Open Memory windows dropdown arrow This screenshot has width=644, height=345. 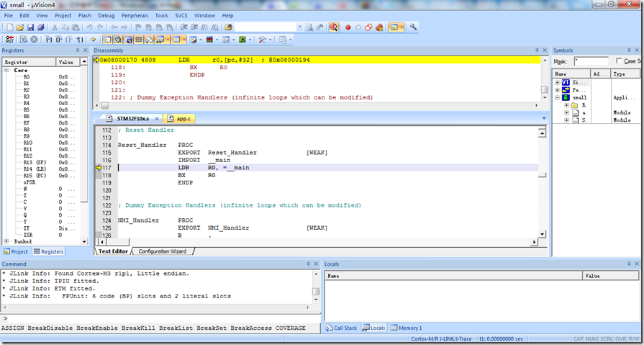click(184, 40)
